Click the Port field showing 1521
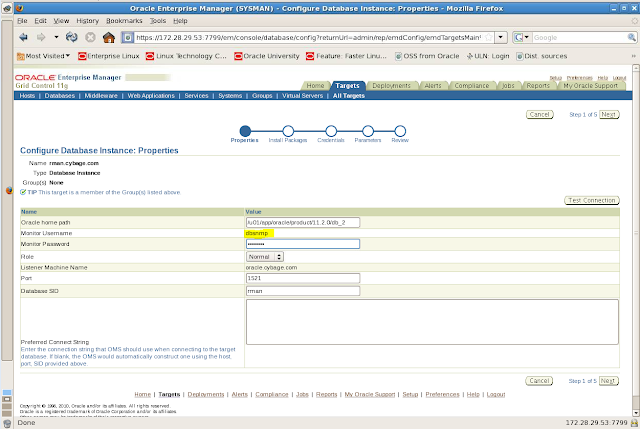Screen dimensions: 640x429 point(303,278)
